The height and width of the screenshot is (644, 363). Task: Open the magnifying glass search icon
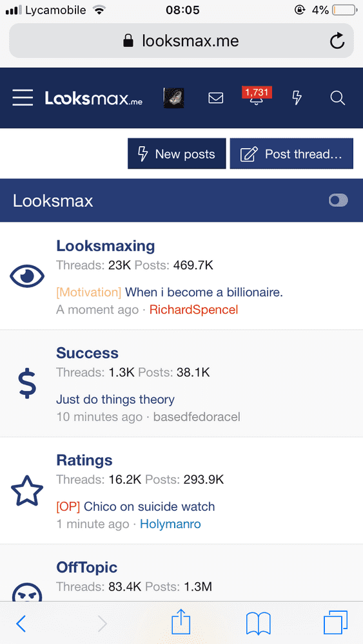tap(337, 98)
